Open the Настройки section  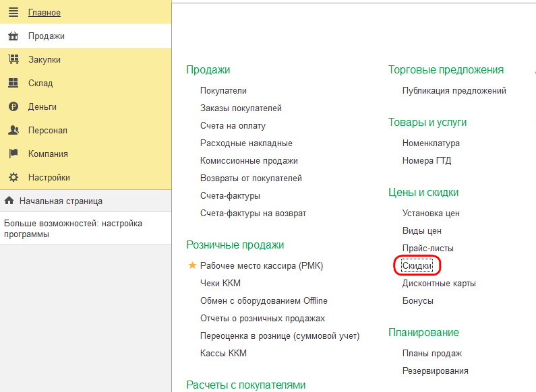click(x=86, y=177)
